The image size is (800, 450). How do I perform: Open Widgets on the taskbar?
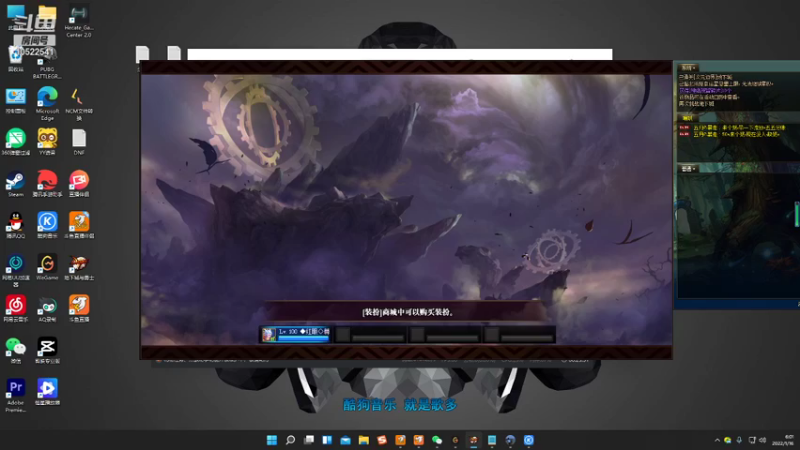(x=327, y=440)
